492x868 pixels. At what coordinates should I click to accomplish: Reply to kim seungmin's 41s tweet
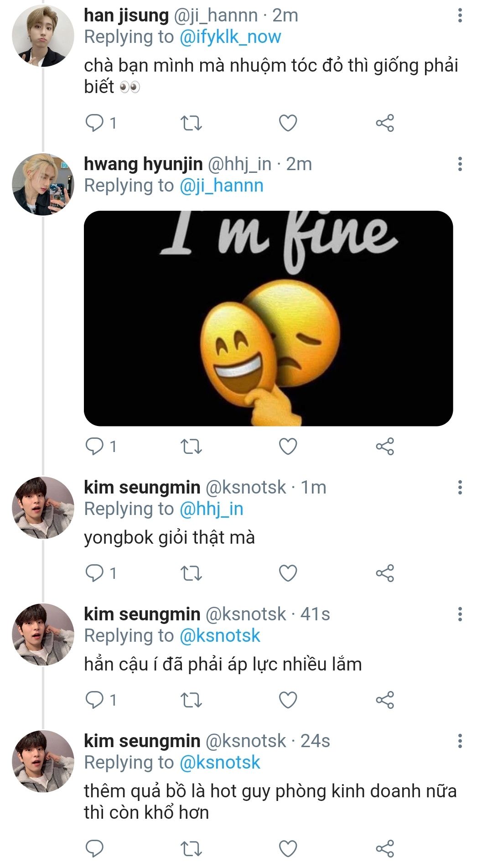(x=95, y=700)
